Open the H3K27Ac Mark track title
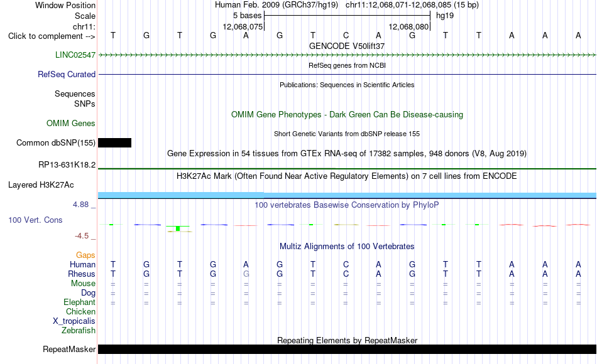This screenshot has height=364, width=597. tap(347, 176)
